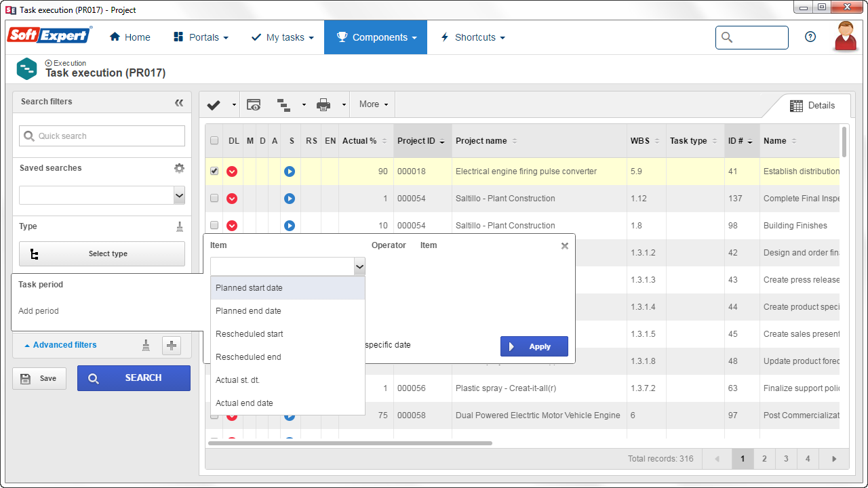Image resolution: width=868 pixels, height=488 pixels.
Task: Select Actual st. dt. option
Action: tap(288, 380)
